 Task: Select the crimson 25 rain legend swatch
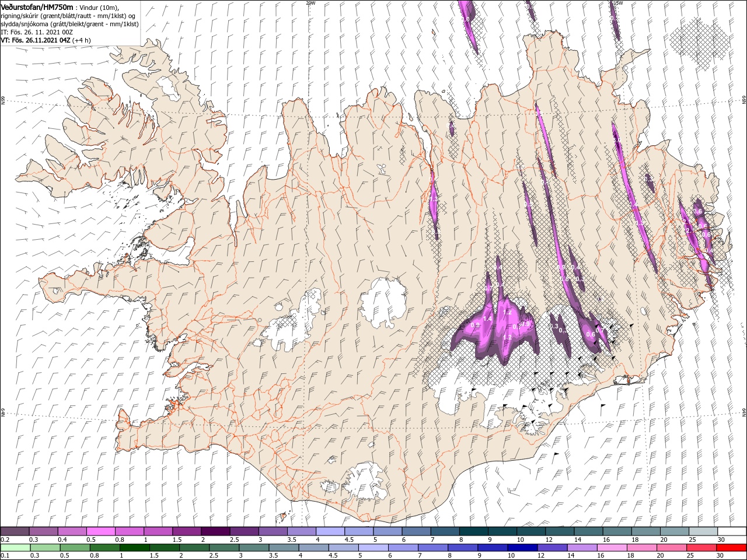tap(701, 548)
